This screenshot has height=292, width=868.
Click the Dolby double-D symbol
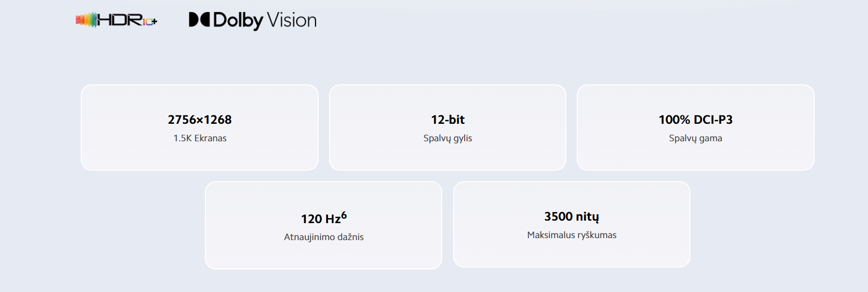click(199, 19)
